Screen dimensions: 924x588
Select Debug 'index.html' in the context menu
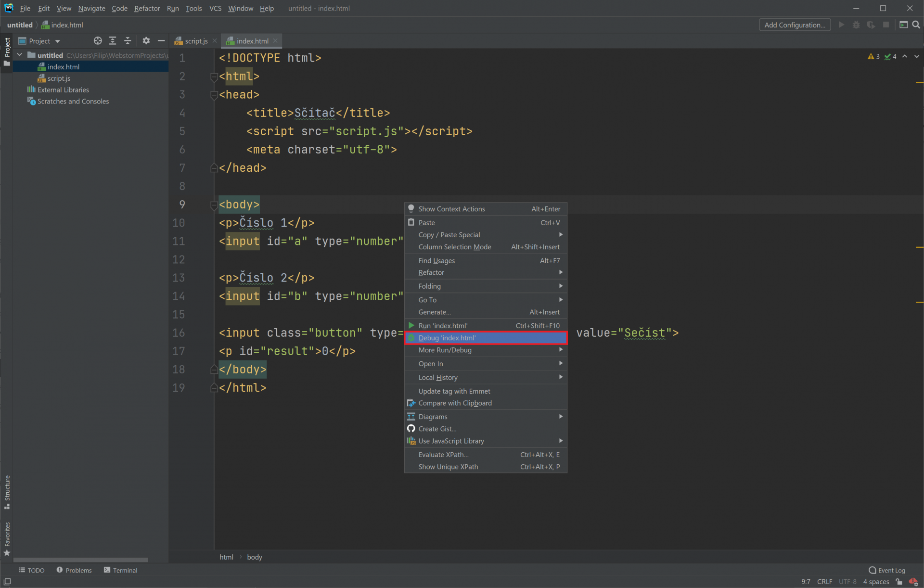coord(486,338)
